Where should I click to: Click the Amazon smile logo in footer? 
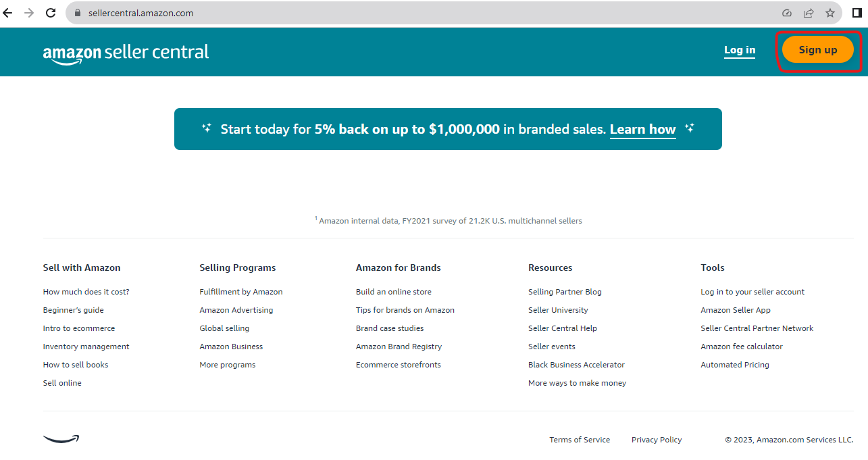point(61,439)
